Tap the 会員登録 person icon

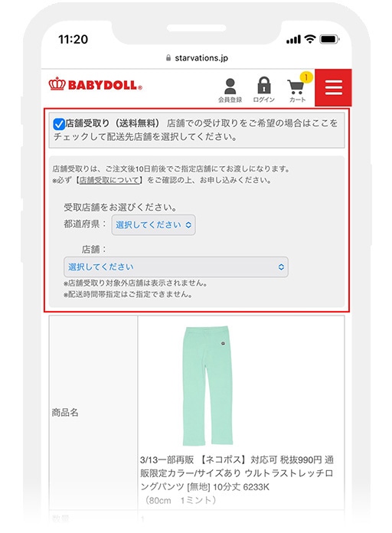pos(230,86)
